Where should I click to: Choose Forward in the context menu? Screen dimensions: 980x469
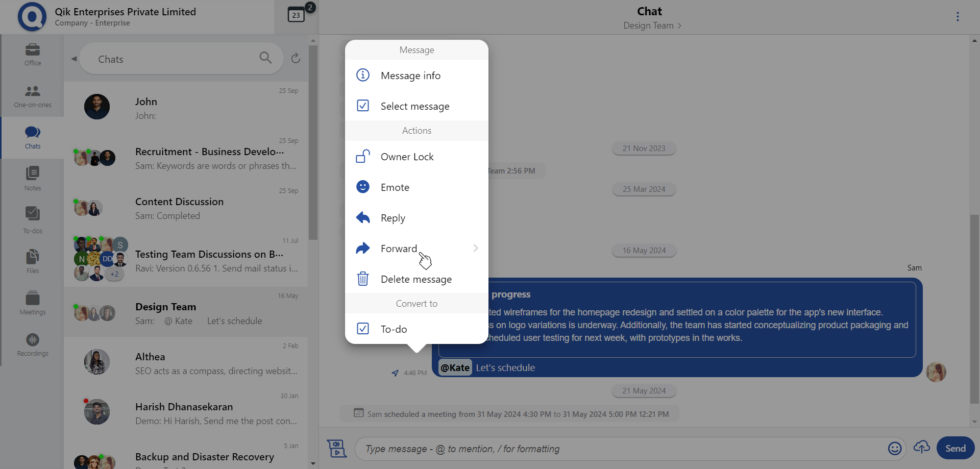point(416,249)
